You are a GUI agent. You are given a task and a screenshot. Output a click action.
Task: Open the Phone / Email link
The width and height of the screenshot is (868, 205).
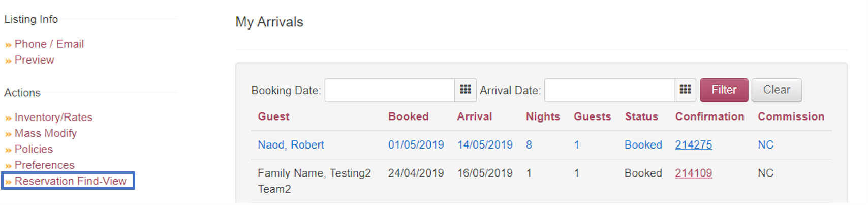tap(49, 44)
